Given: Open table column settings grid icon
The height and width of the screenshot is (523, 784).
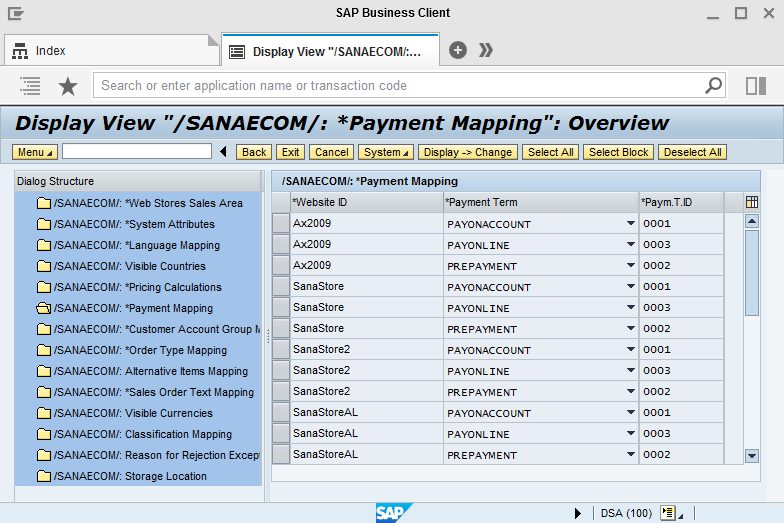Looking at the screenshot, I should (x=752, y=202).
